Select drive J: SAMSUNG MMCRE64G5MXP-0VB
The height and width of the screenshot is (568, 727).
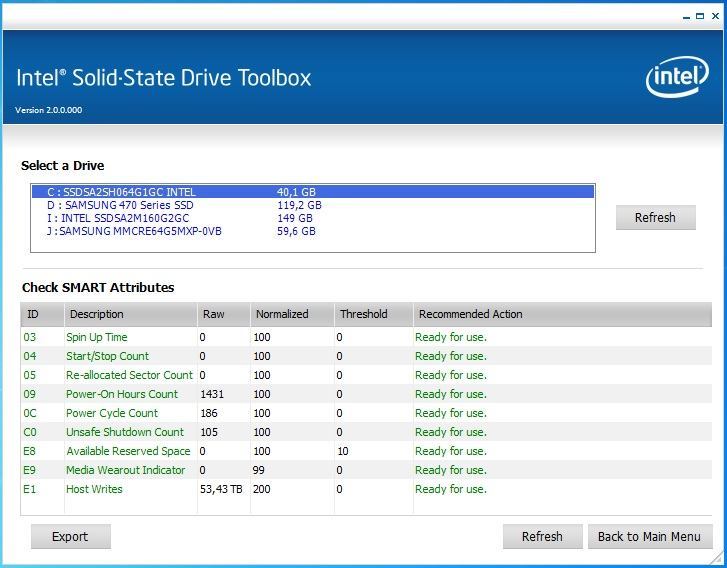tap(313, 231)
